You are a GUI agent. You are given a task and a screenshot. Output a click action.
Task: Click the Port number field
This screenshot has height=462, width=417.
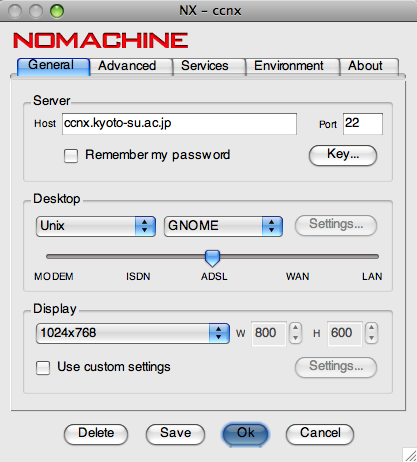coord(363,124)
